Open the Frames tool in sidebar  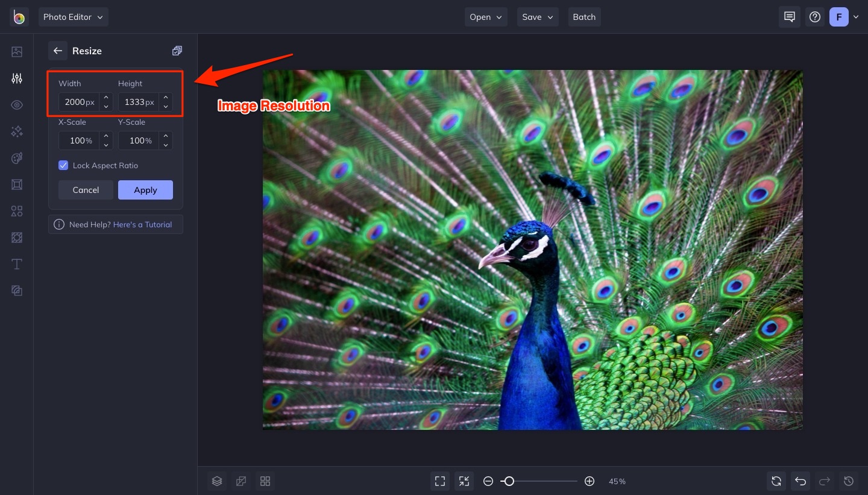coord(17,184)
